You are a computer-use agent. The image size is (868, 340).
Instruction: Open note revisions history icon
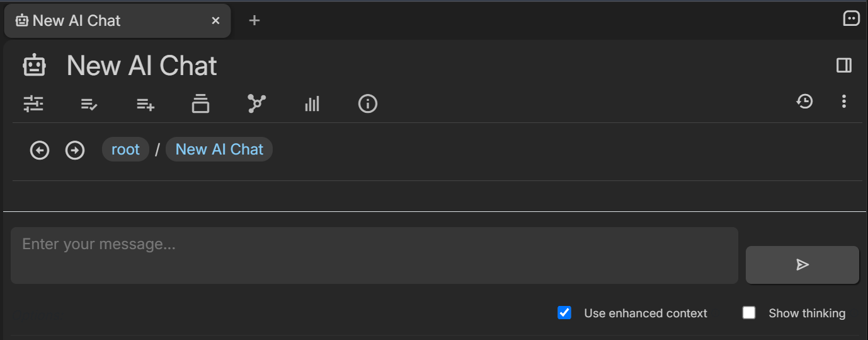804,101
